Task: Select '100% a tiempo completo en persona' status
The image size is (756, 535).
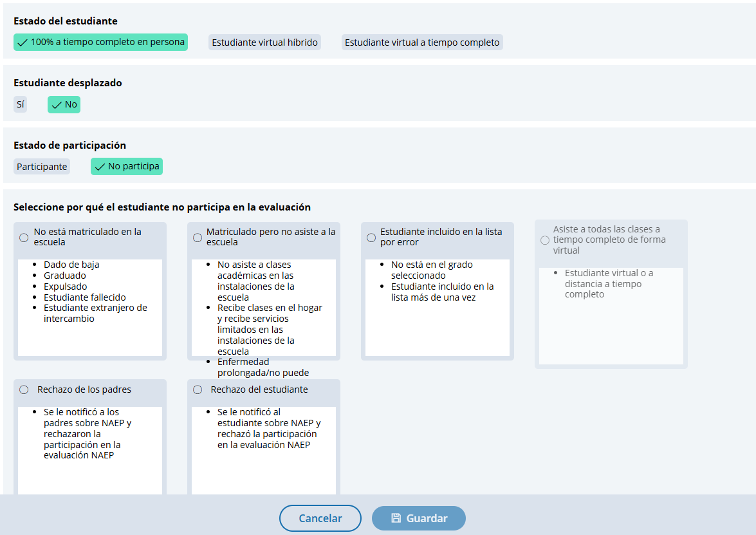Action: pos(100,42)
